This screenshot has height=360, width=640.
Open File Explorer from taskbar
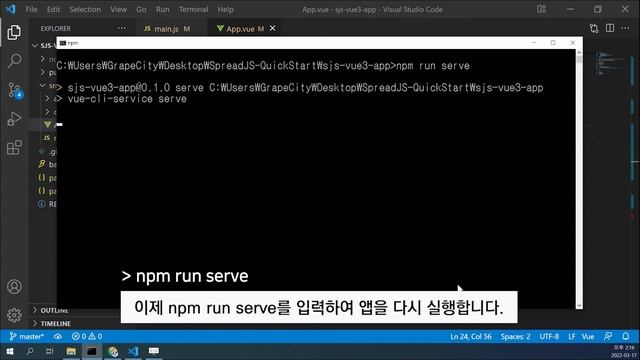(x=71, y=351)
